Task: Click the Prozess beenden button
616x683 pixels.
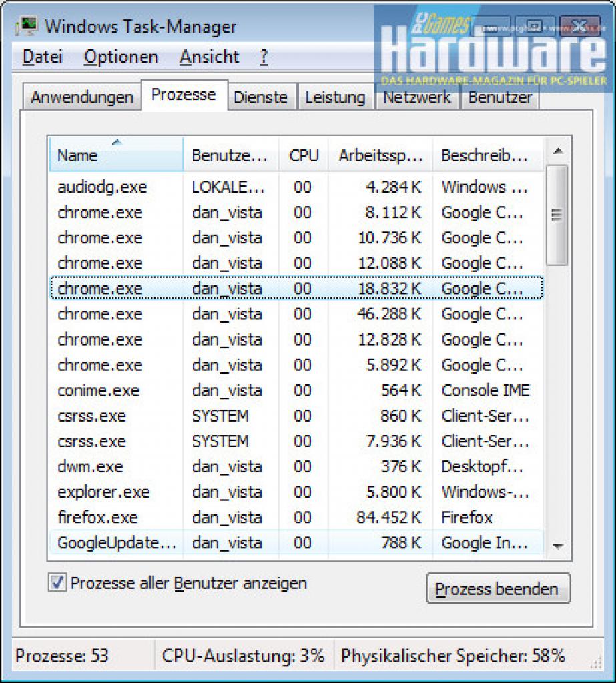Action: point(498,588)
